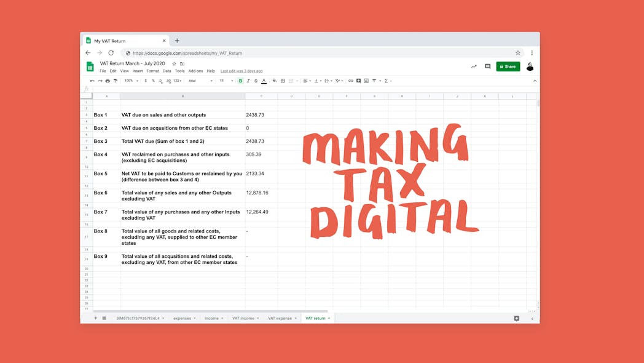Open the account avatar
The height and width of the screenshot is (363, 644).
(x=530, y=66)
